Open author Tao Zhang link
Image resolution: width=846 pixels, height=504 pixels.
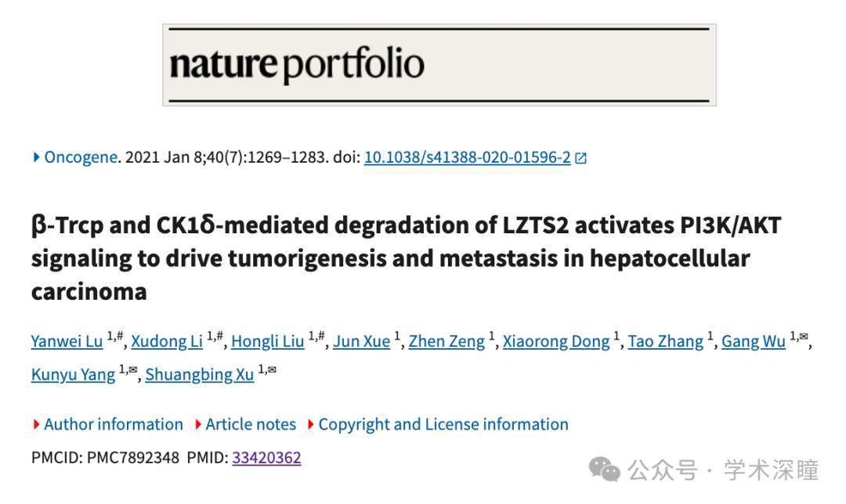pos(666,341)
